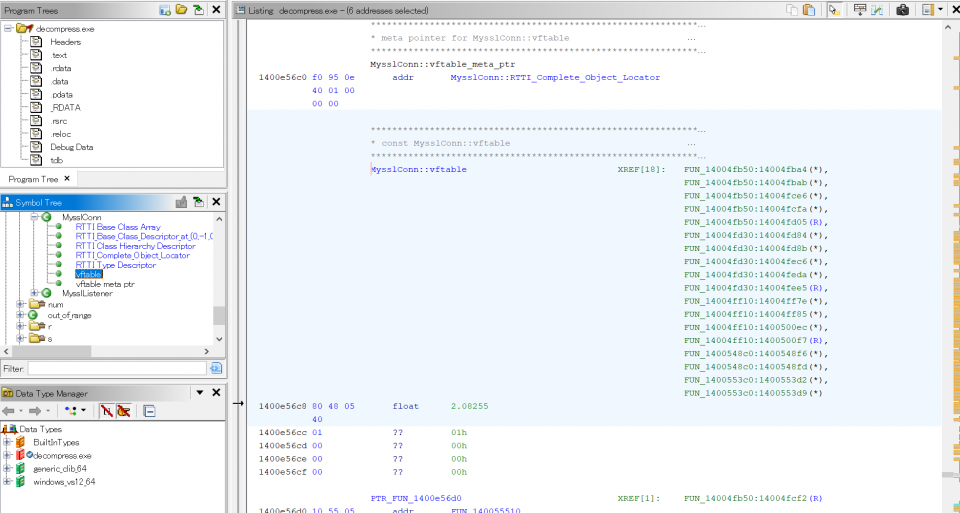Select RTTI Base Class Array in the Symbol Tree
Image resolution: width=960 pixels, height=513 pixels.
click(118, 227)
